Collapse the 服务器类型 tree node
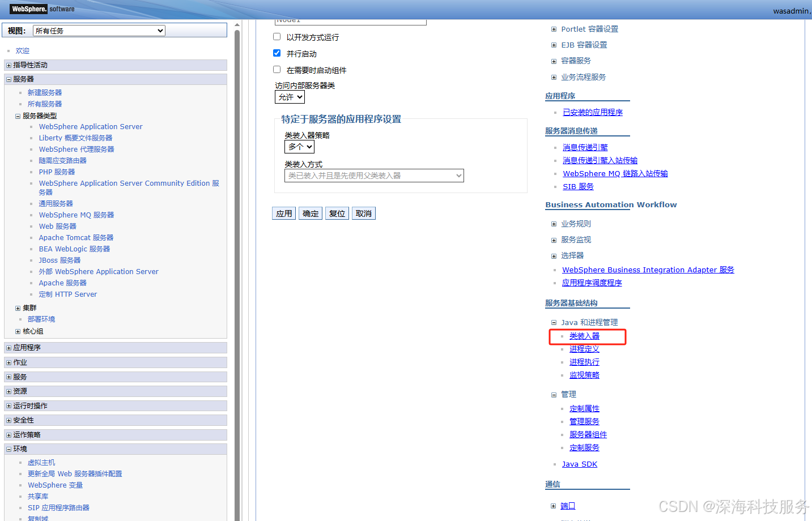Viewport: 812px width, 521px height. tap(18, 116)
